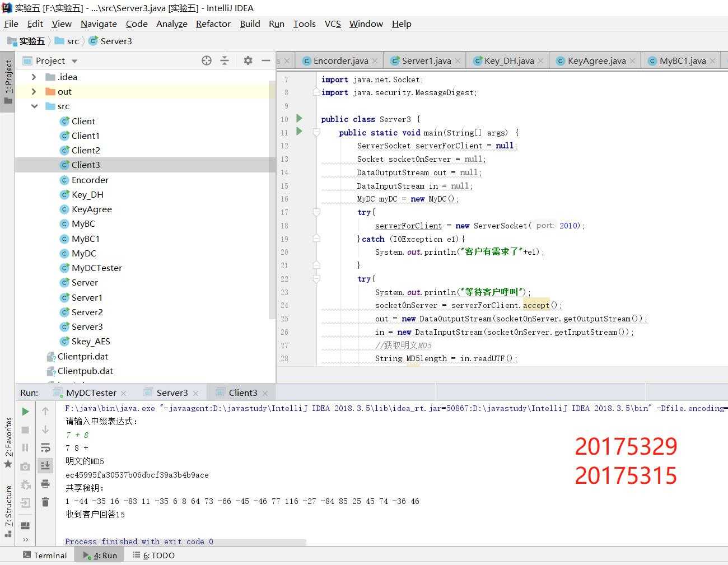Open the Build menu
This screenshot has width=728, height=565.
pos(250,24)
